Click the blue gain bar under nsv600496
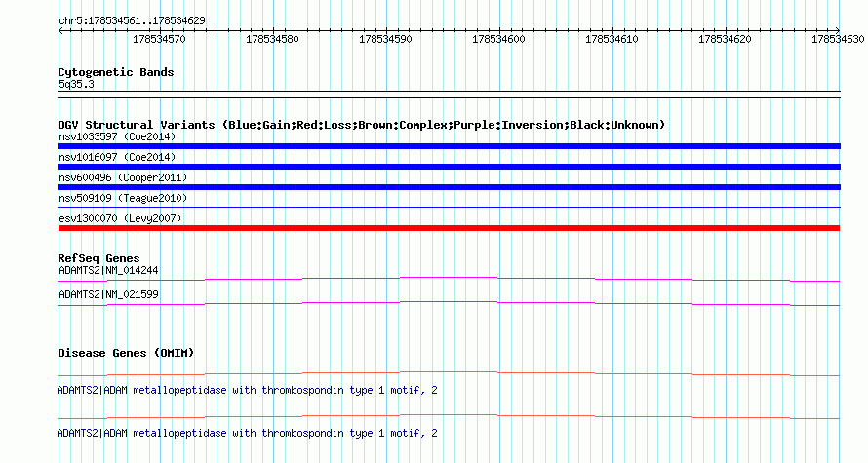 (x=449, y=187)
